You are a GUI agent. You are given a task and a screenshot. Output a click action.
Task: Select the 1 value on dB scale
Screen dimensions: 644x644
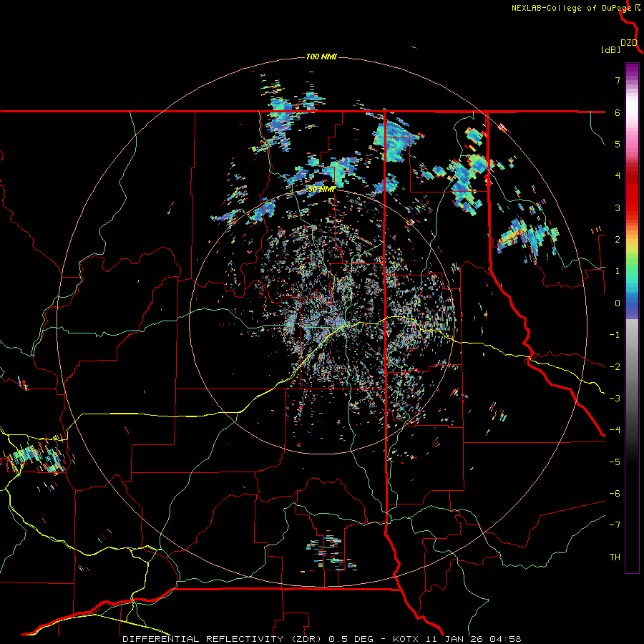(618, 271)
